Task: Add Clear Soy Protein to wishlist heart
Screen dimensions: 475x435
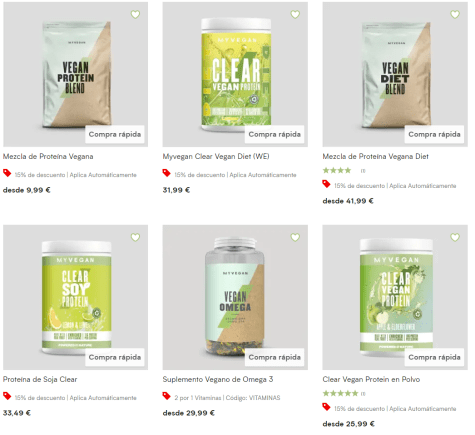Action: pos(135,237)
